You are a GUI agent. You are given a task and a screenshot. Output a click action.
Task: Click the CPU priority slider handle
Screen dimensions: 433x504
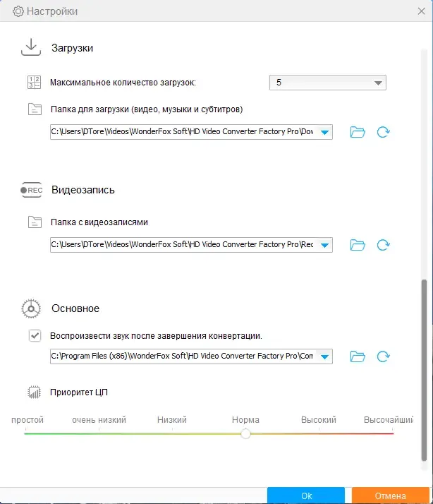click(245, 433)
